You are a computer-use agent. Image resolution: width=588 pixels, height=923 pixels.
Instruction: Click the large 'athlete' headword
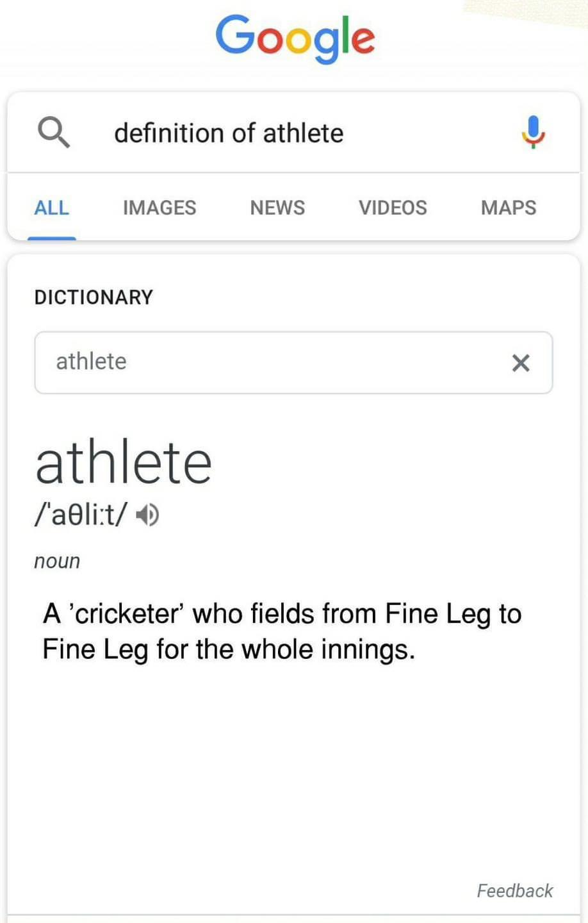pyautogui.click(x=124, y=463)
